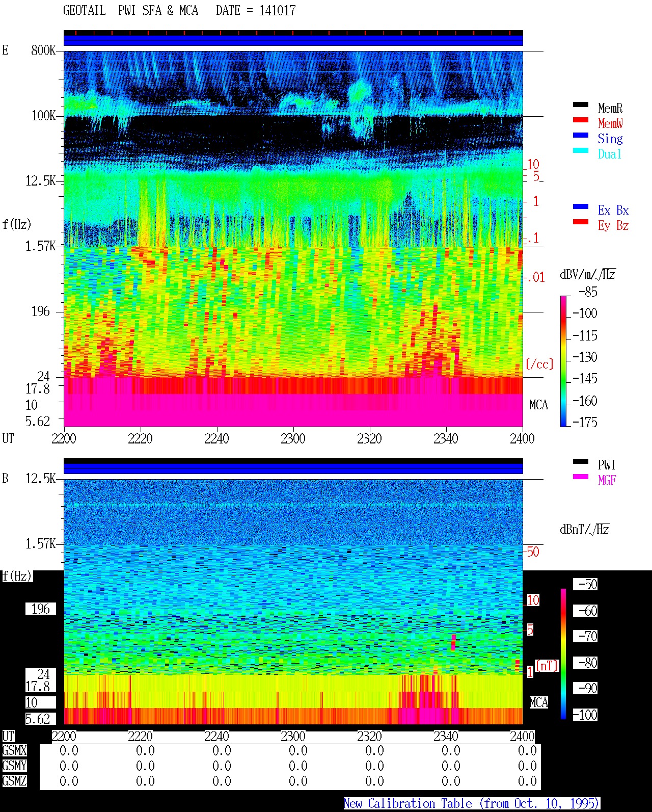Click the 100K frequency axis label
The image size is (652, 812).
(x=43, y=115)
